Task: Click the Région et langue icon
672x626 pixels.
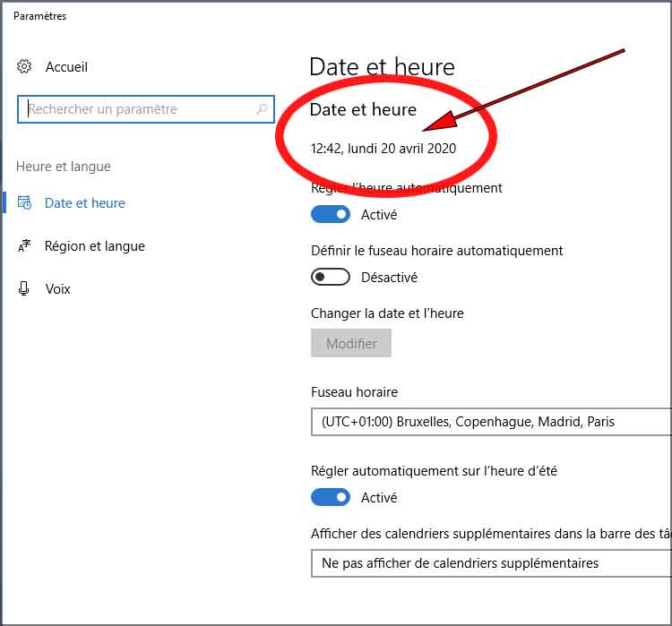Action: pos(24,245)
